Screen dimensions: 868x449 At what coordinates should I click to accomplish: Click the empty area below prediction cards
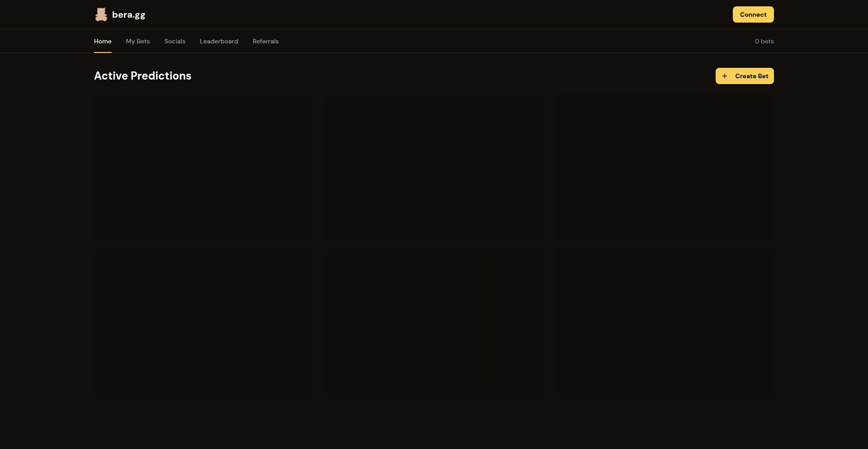coord(434,423)
